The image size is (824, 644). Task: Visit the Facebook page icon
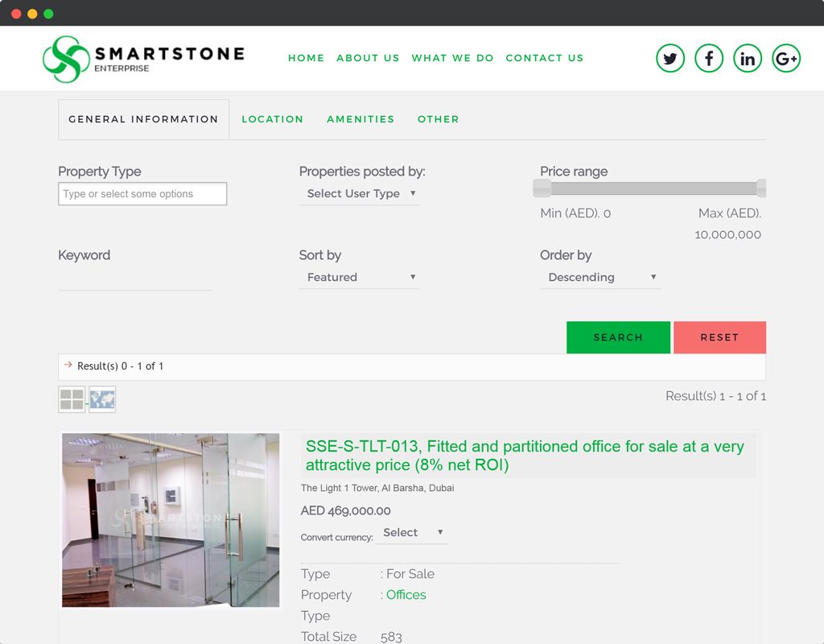[x=708, y=58]
